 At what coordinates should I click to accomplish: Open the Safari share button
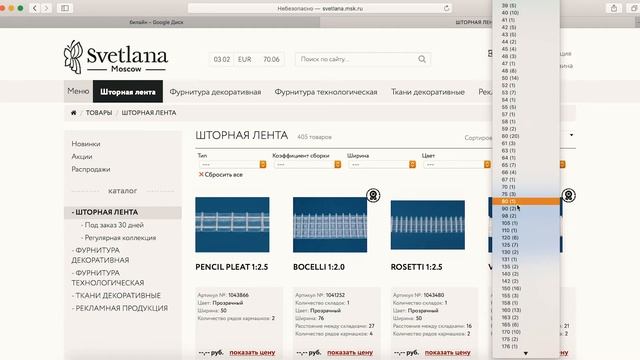coord(613,8)
